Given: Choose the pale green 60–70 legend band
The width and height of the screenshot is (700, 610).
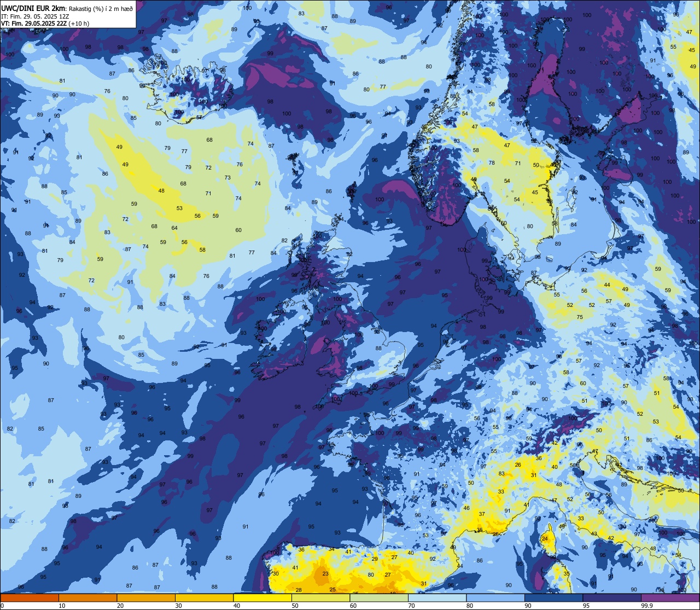Looking at the screenshot, I should (379, 598).
